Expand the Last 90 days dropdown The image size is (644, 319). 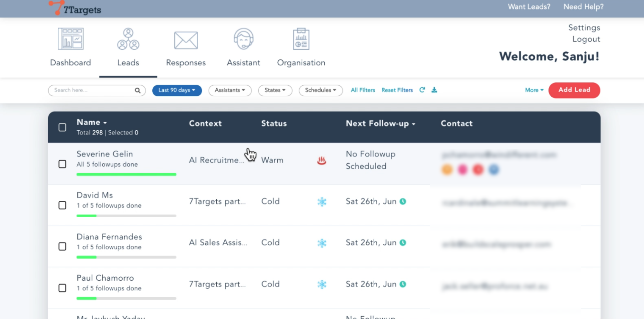177,90
